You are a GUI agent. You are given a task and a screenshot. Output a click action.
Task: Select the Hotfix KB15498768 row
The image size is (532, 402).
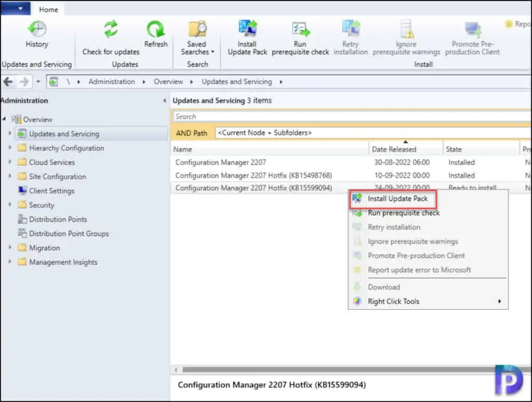pos(351,175)
